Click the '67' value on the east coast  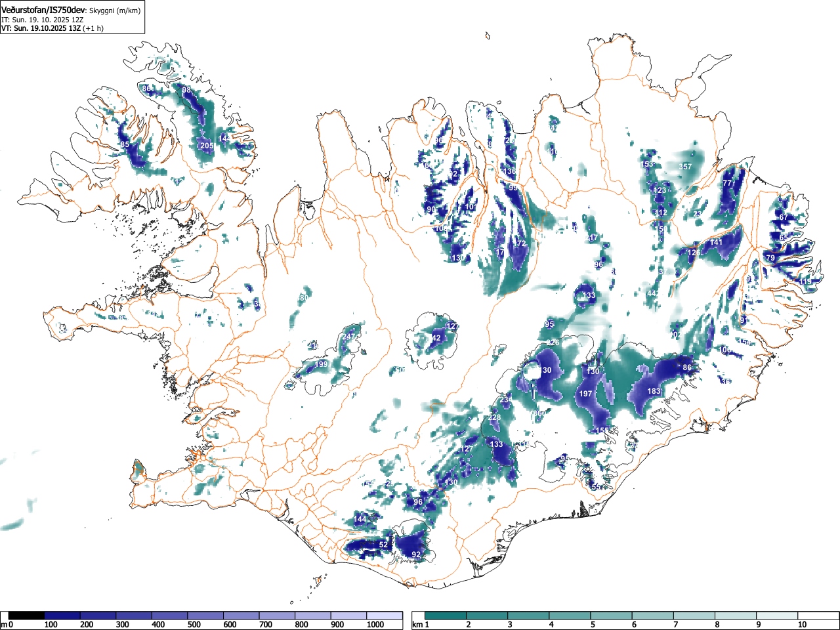(x=783, y=218)
